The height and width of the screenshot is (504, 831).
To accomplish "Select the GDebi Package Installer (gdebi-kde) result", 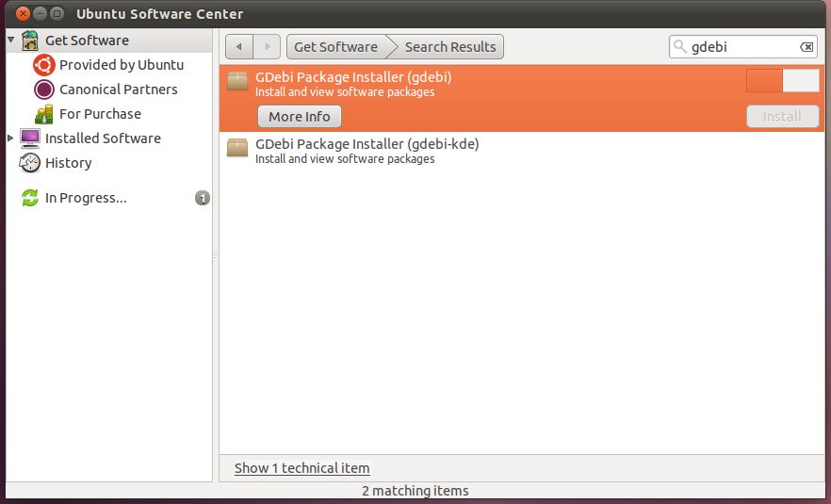I will (522, 151).
